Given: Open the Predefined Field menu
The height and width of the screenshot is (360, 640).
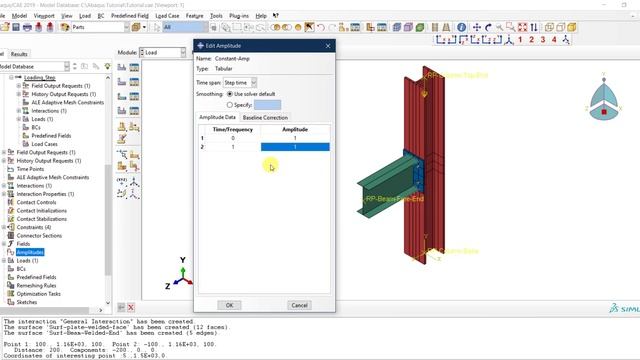Looking at the screenshot, I should click(129, 16).
